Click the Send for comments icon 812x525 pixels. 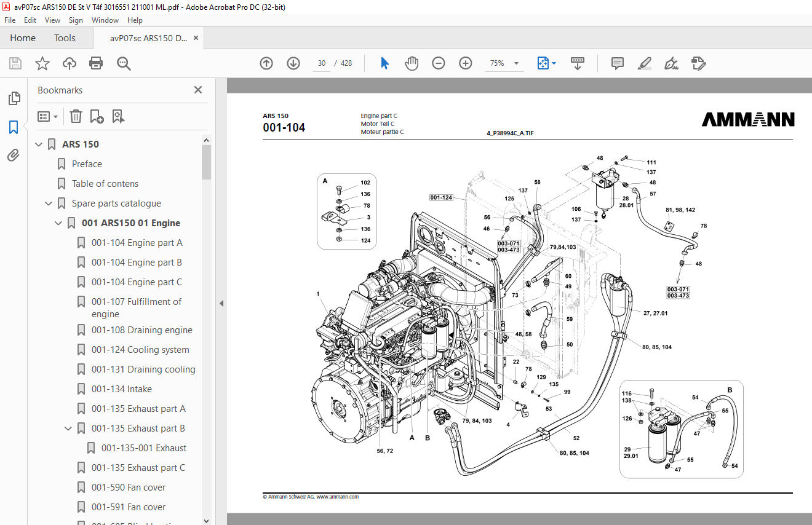point(698,63)
